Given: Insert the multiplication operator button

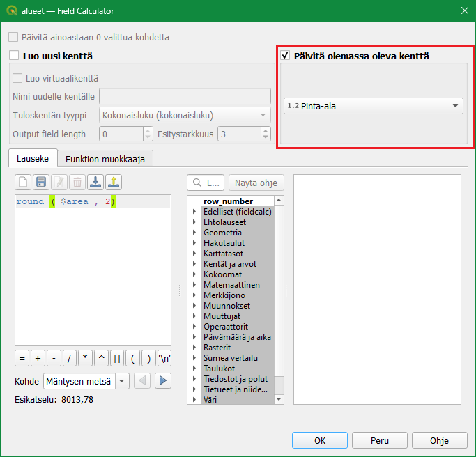Looking at the screenshot, I should [x=85, y=359].
